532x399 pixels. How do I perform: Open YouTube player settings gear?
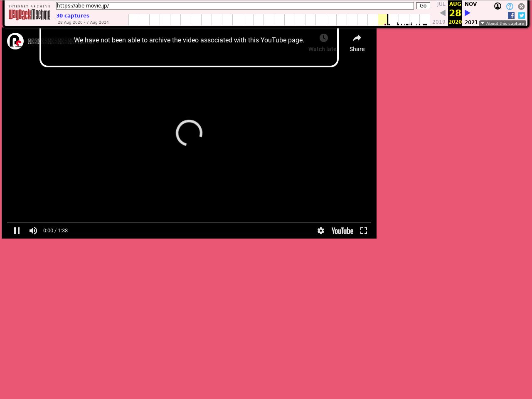coord(321,231)
